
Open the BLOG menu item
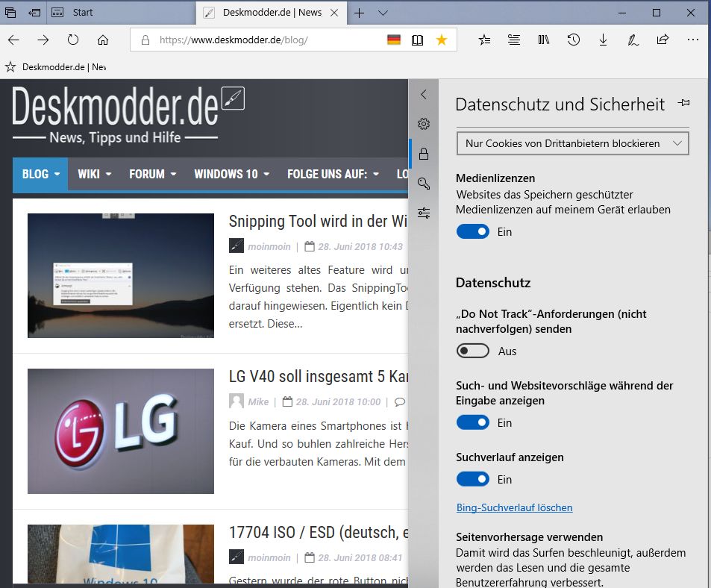[40, 174]
